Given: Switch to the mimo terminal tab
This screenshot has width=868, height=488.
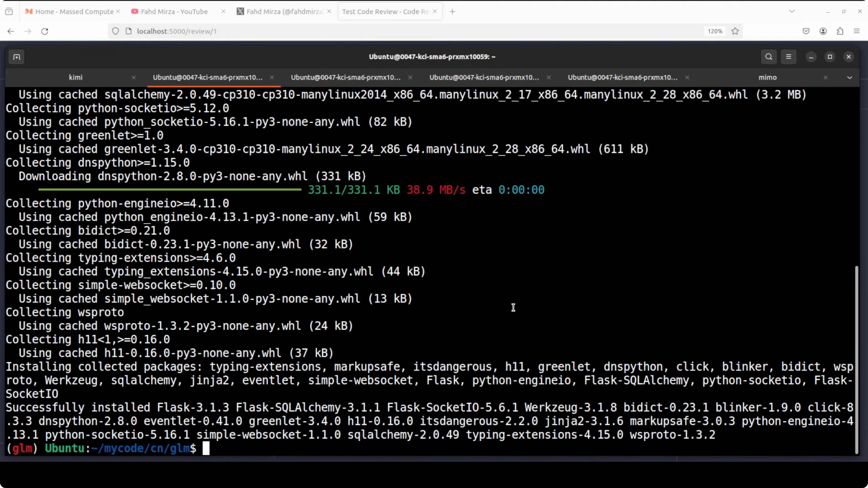Looking at the screenshot, I should click(767, 78).
